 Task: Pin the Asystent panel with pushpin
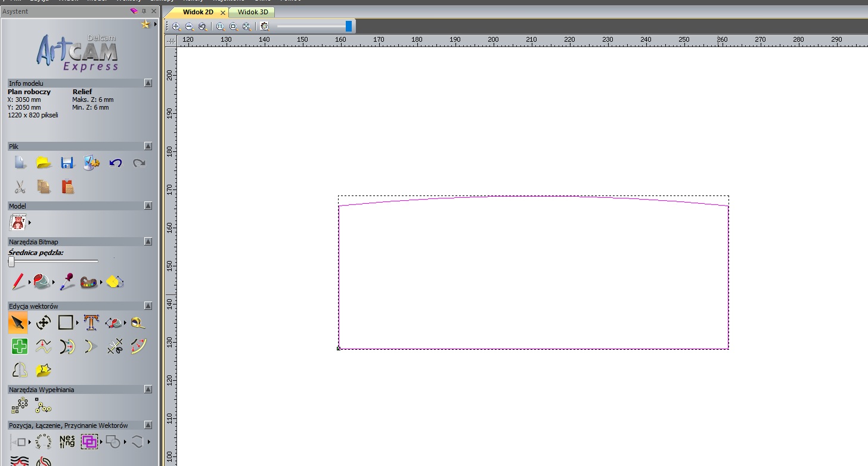[x=144, y=11]
